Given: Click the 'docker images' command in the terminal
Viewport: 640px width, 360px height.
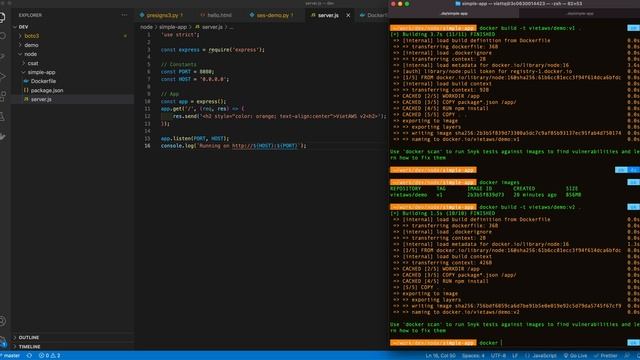Looking at the screenshot, I should 499,182.
